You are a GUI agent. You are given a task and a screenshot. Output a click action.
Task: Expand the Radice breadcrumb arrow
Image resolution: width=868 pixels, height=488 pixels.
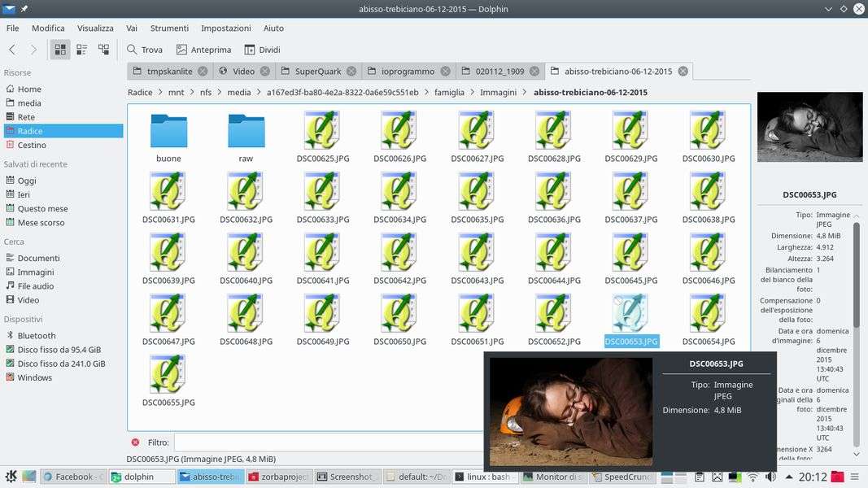160,93
